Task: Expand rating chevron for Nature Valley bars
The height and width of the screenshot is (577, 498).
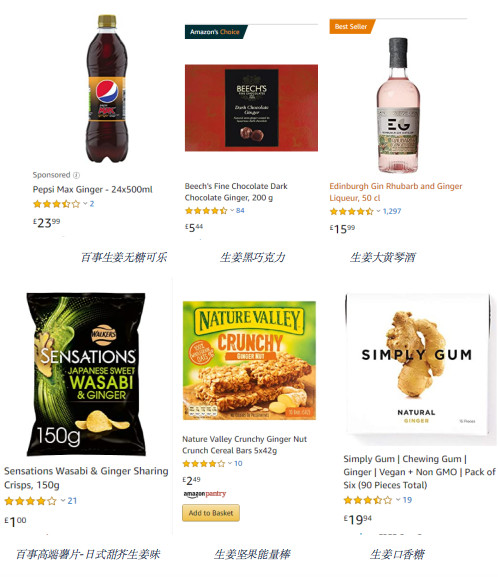Action: (x=230, y=463)
